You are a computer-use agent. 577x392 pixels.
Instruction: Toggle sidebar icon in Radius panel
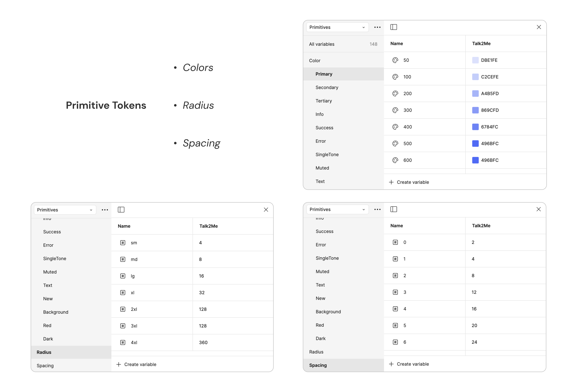coord(121,210)
